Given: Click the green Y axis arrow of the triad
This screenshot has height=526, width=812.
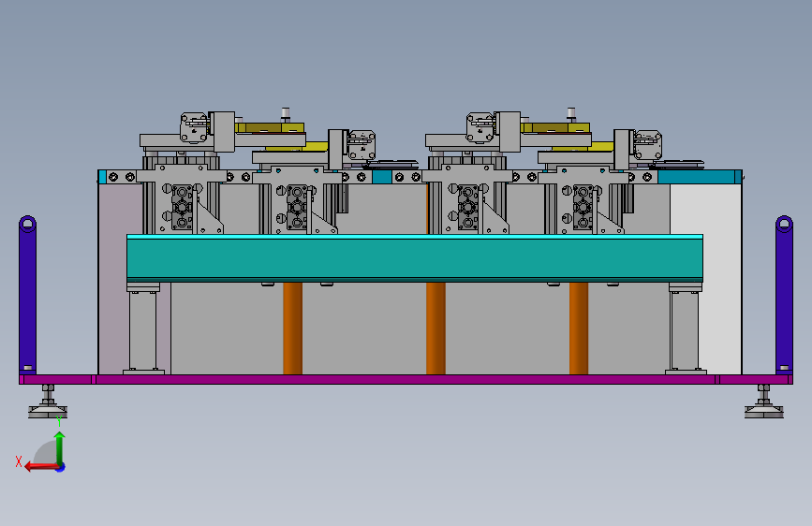Looking at the screenshot, I should 60,447.
